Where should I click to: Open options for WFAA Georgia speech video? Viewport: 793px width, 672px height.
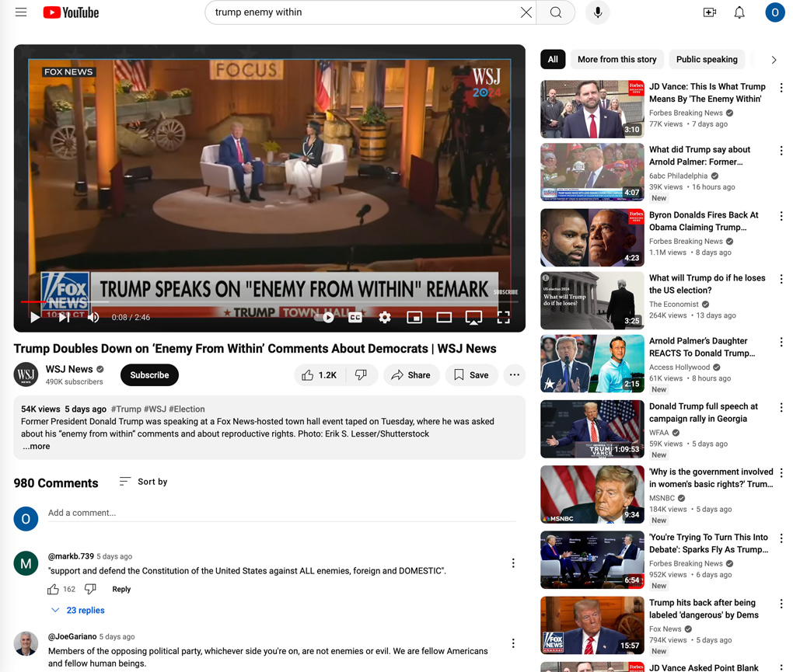(781, 407)
